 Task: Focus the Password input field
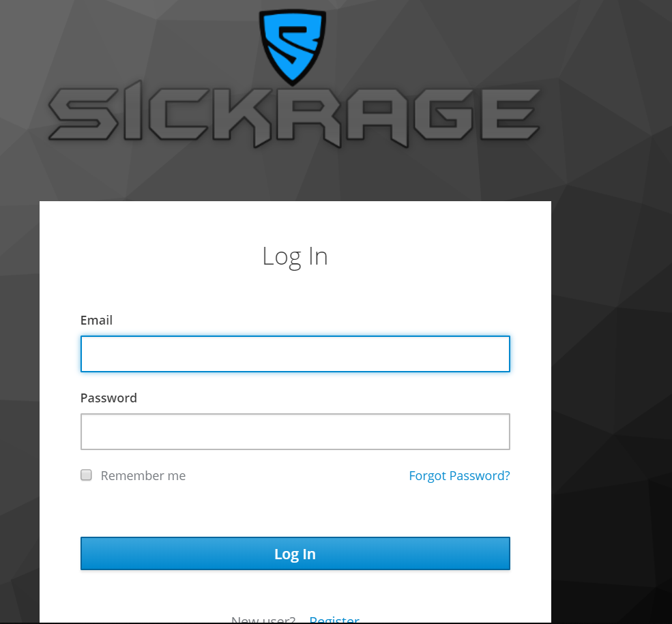point(295,432)
